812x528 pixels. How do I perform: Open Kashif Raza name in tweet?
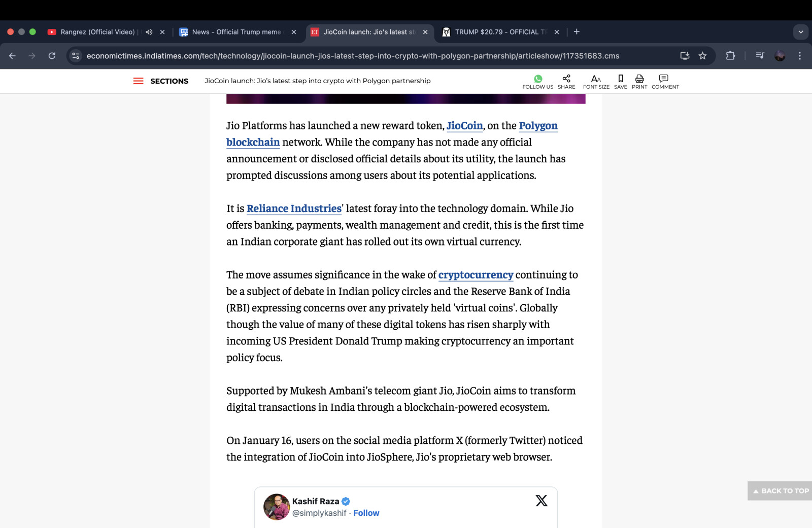tap(316, 501)
